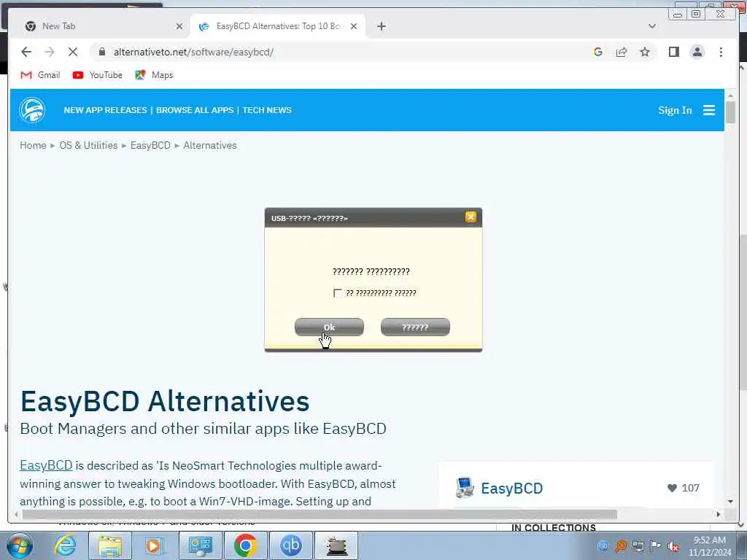Screen dimensions: 747x560
Task: Share this page via share icon
Action: coord(622,52)
